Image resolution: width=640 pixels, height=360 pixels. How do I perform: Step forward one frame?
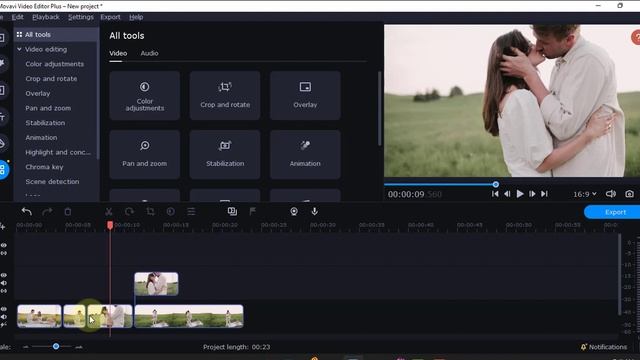[x=532, y=194]
